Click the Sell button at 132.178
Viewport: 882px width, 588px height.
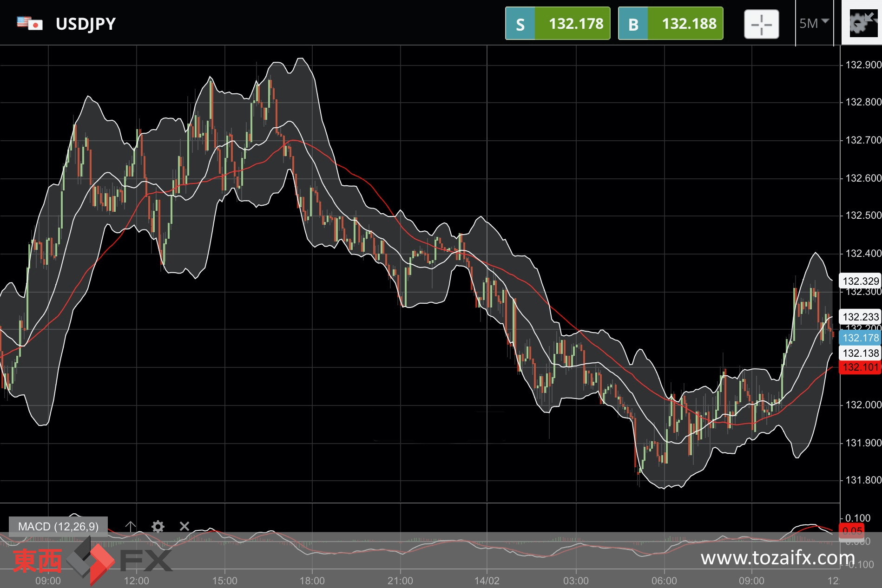pos(557,24)
